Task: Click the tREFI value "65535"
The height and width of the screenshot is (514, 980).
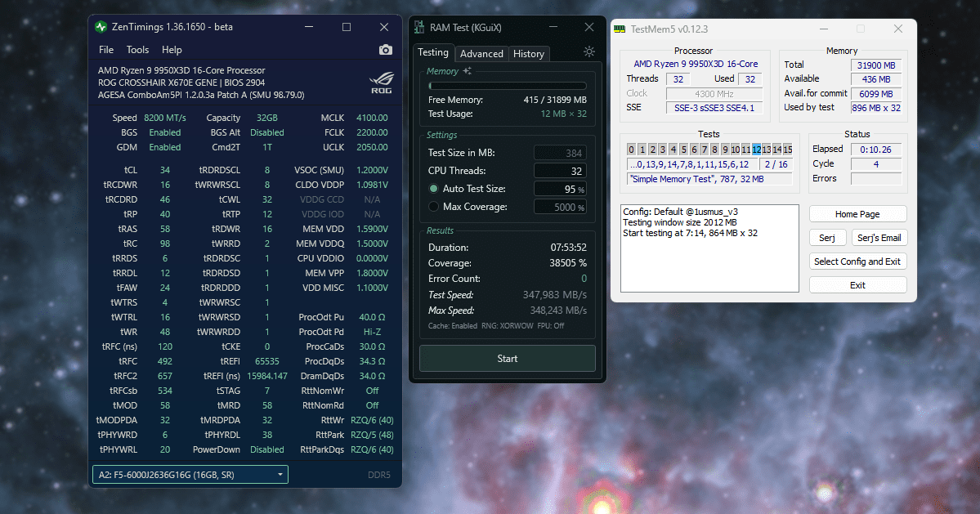Action: pyautogui.click(x=267, y=362)
